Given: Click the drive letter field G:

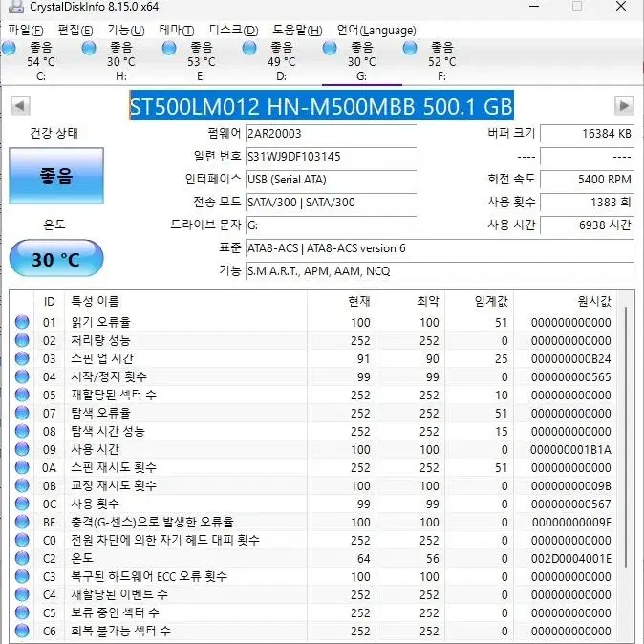Looking at the screenshot, I should pos(331,225).
